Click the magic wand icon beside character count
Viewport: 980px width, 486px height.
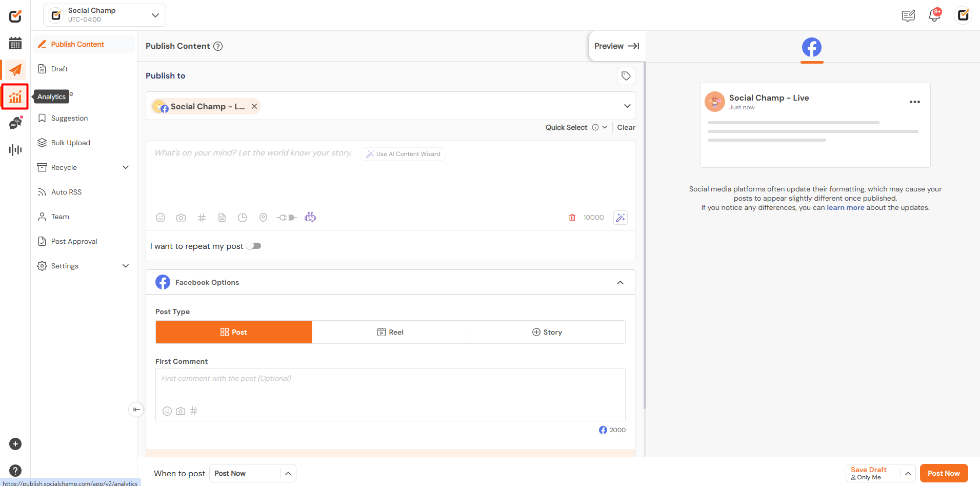click(621, 218)
